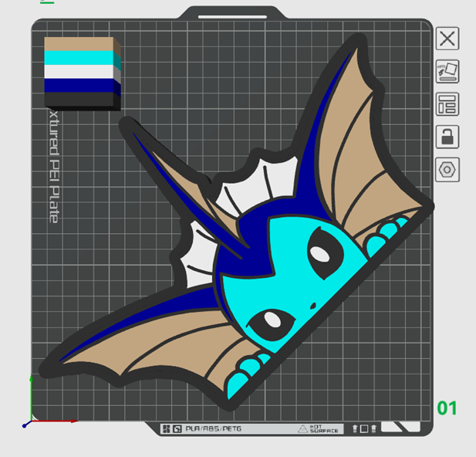Toggle the plate lock padlock
Screen dimensions: 476x457
pos(447,137)
